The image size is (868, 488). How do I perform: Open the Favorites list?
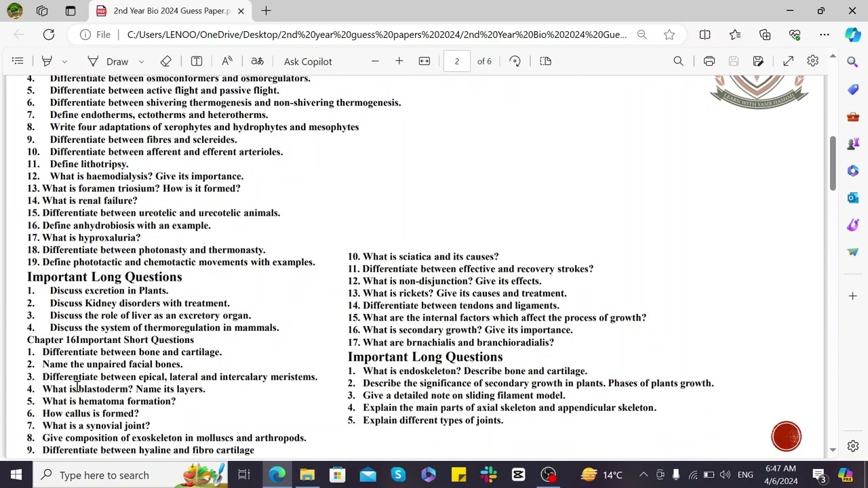pos(735,35)
